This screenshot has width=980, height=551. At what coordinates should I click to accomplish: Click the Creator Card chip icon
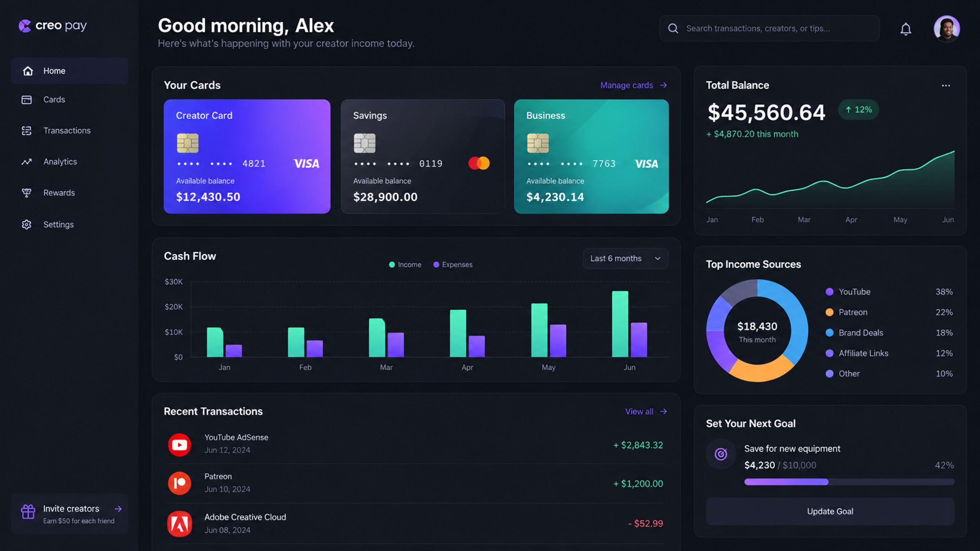(188, 143)
